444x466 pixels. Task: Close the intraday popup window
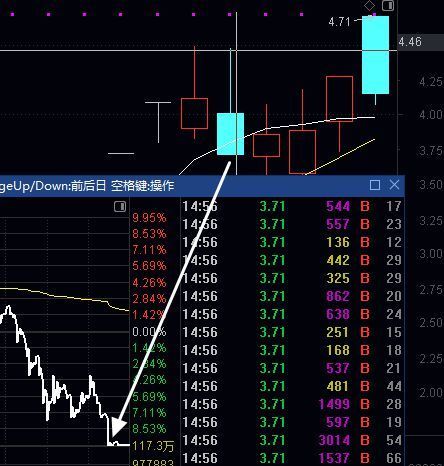(394, 185)
